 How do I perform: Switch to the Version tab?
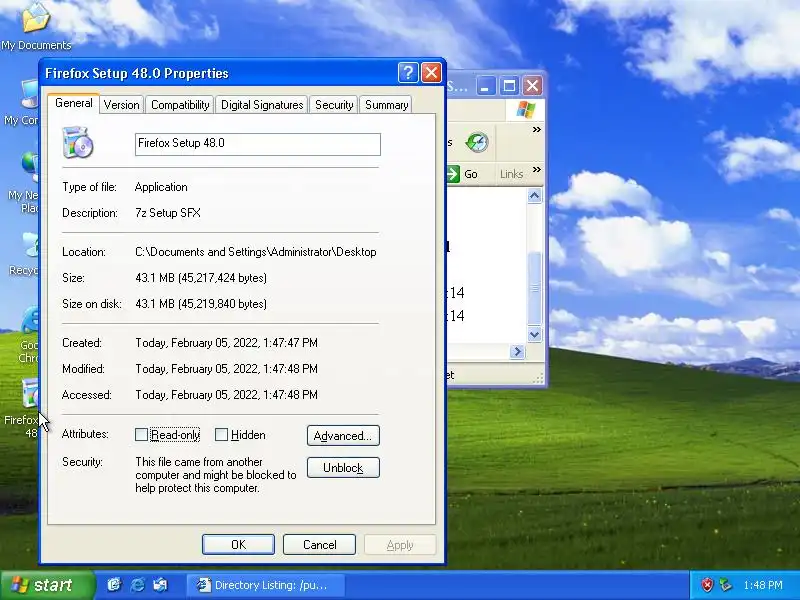121,105
